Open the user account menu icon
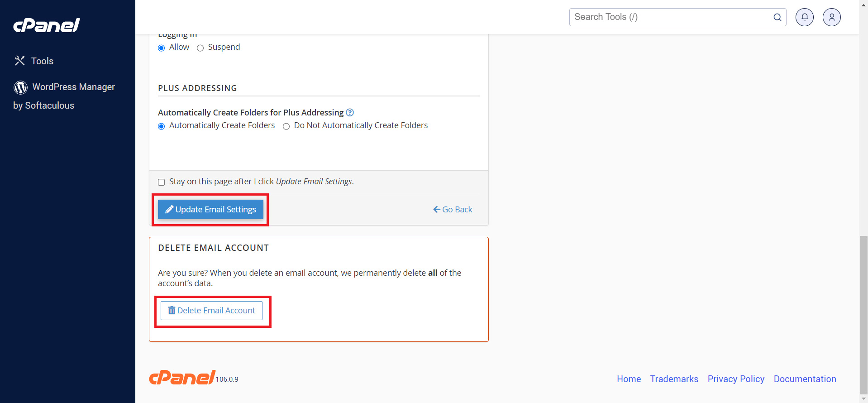The width and height of the screenshot is (868, 403). (x=832, y=17)
